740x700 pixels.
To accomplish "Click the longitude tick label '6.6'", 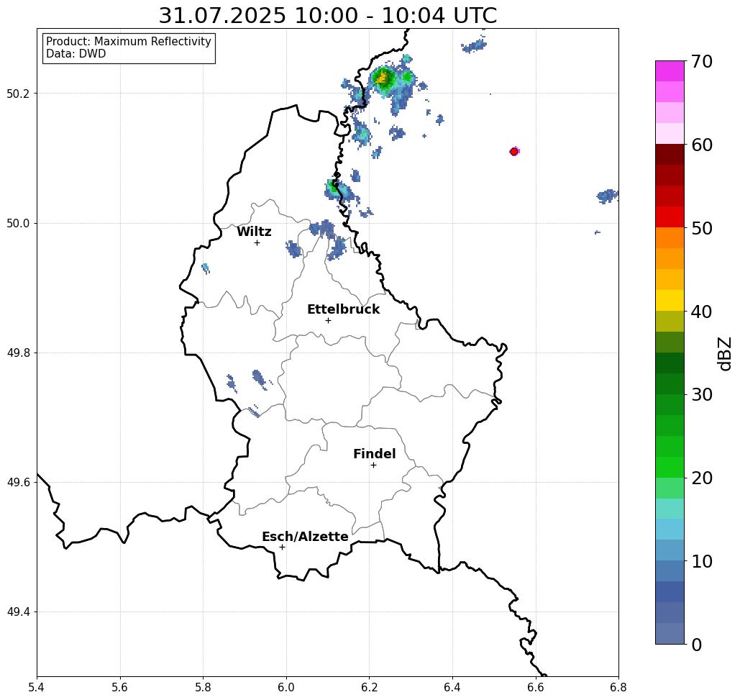I will point(536,687).
